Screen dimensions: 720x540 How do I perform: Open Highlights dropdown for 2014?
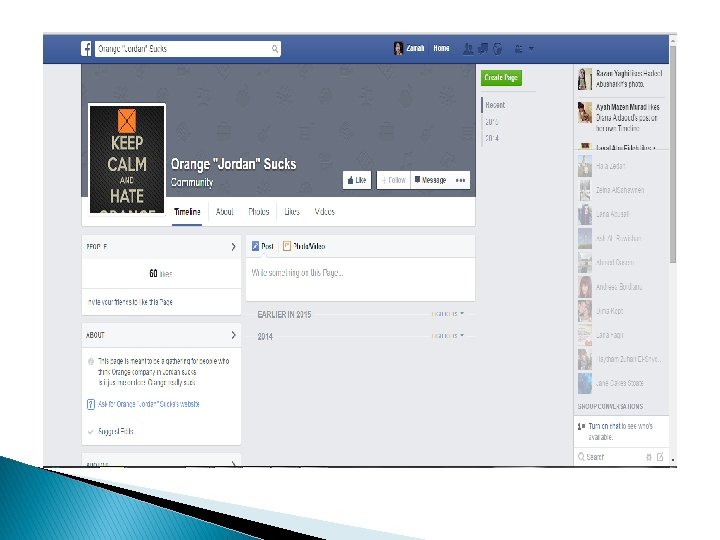(448, 336)
